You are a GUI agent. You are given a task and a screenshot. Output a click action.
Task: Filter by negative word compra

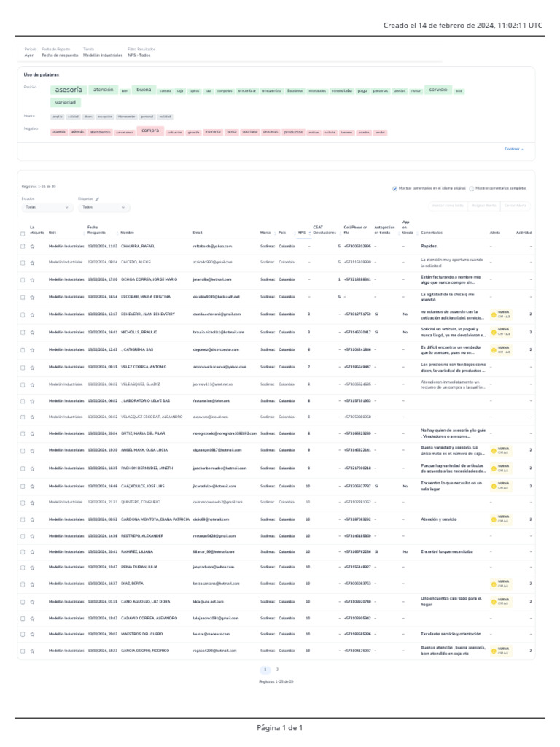[x=150, y=131]
